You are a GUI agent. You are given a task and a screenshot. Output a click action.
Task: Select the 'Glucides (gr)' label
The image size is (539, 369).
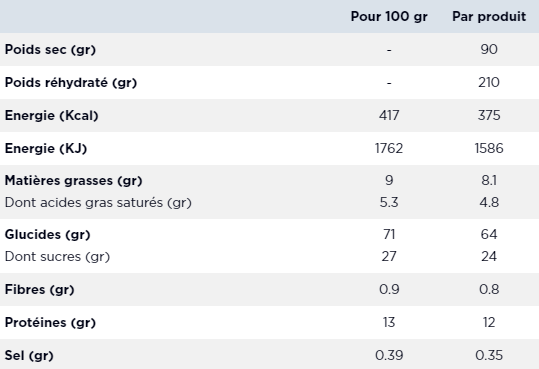[x=47, y=235]
